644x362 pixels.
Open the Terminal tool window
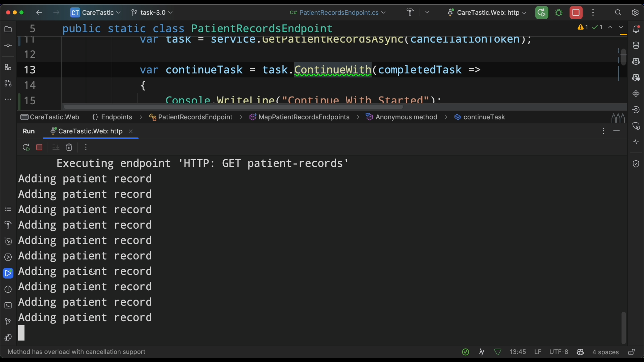coord(8,306)
